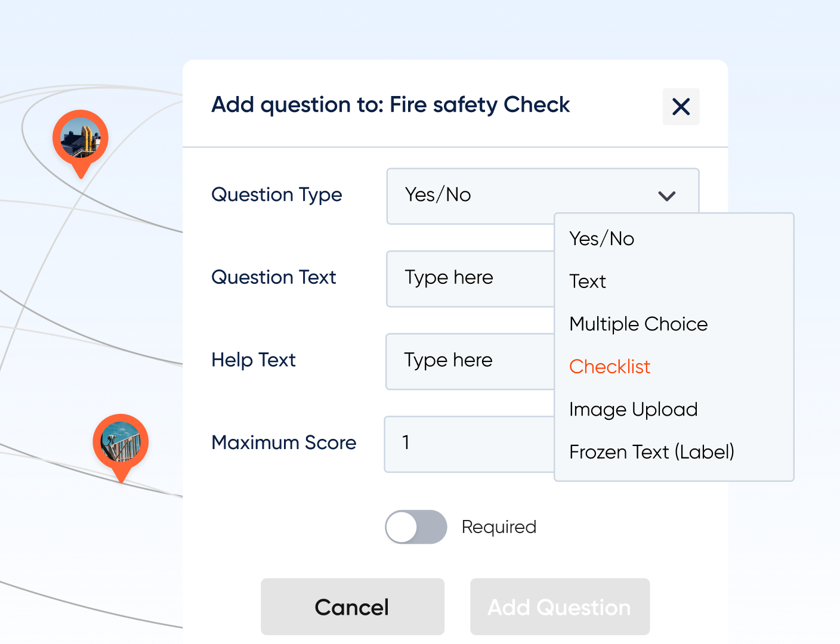The width and height of the screenshot is (840, 644).
Task: Select Image Upload question type
Action: (633, 409)
